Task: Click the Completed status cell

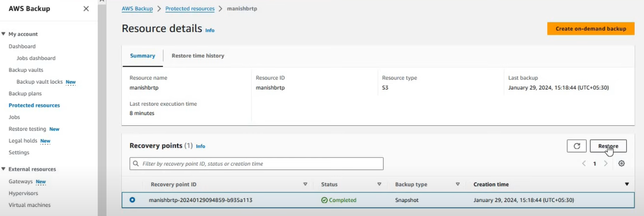Action: pyautogui.click(x=339, y=200)
